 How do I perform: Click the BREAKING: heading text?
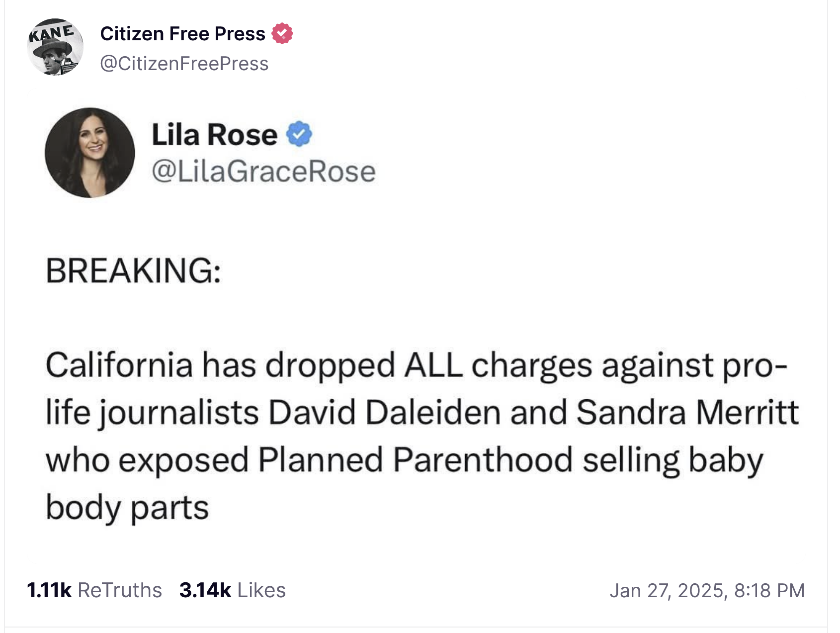tap(133, 271)
